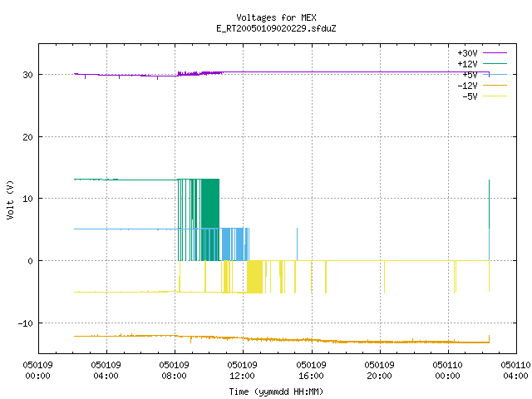
Task: Click the '+12V' legend label
Action: coord(467,64)
